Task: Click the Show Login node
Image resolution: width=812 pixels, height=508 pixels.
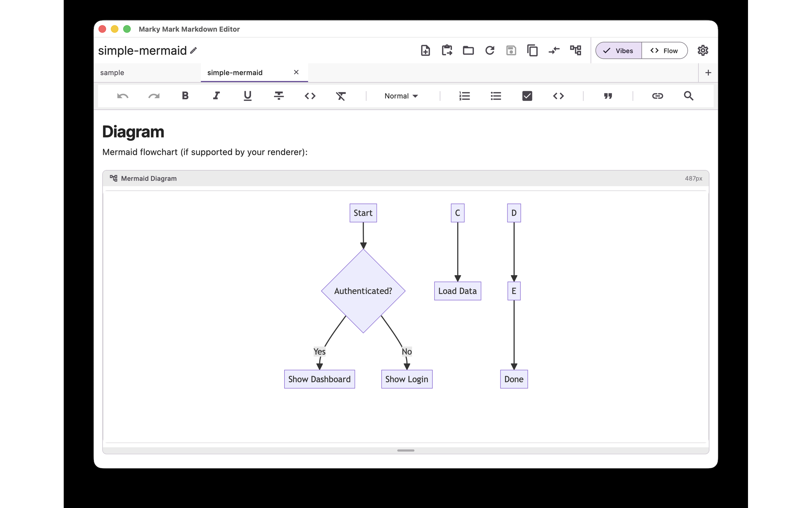Action: click(407, 379)
